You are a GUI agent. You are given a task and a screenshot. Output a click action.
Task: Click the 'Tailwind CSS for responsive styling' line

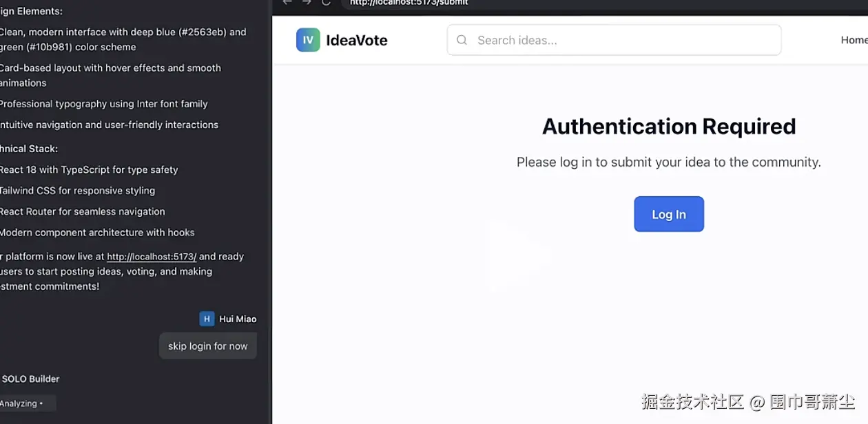pos(77,191)
